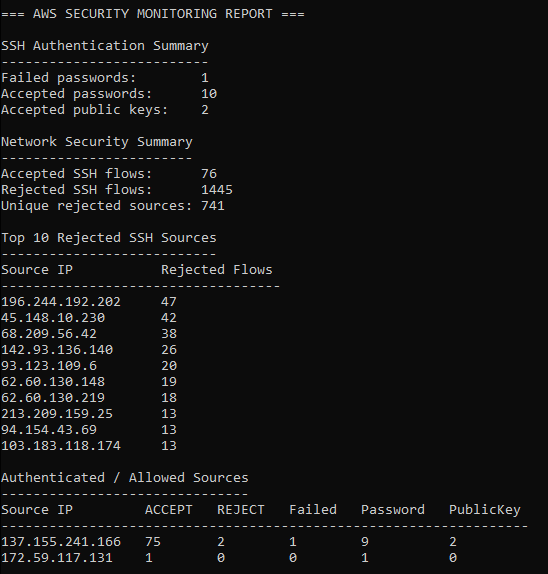The image size is (548, 574).
Task: Click Password value 9 for 137.155.241.166
Action: click(365, 542)
